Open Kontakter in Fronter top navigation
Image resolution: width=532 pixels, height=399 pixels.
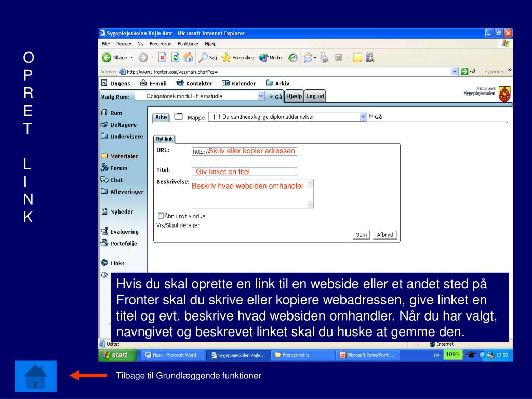(194, 83)
